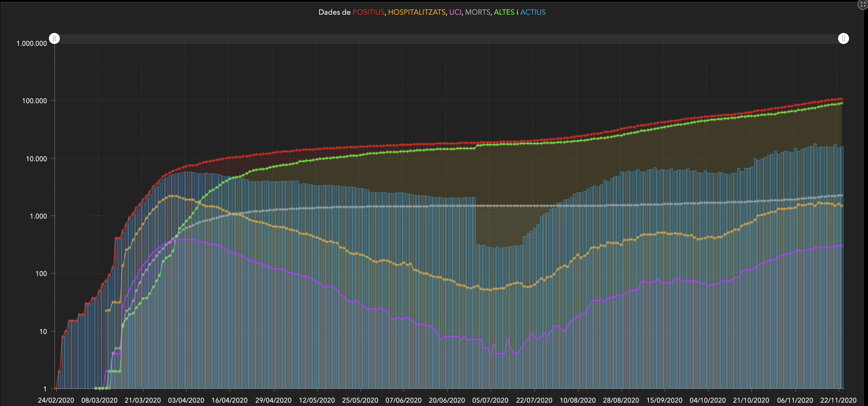Click the 25/05/2020 date label

(360, 400)
